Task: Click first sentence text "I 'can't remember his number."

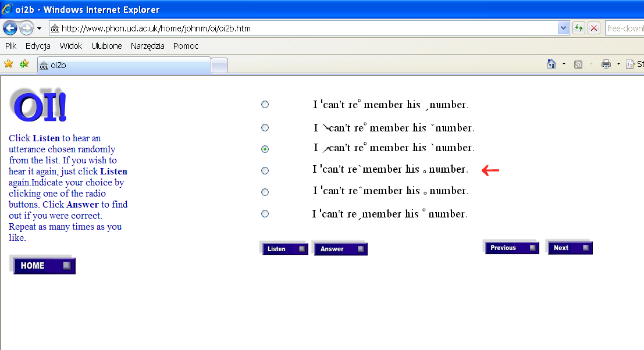Action: click(x=390, y=105)
